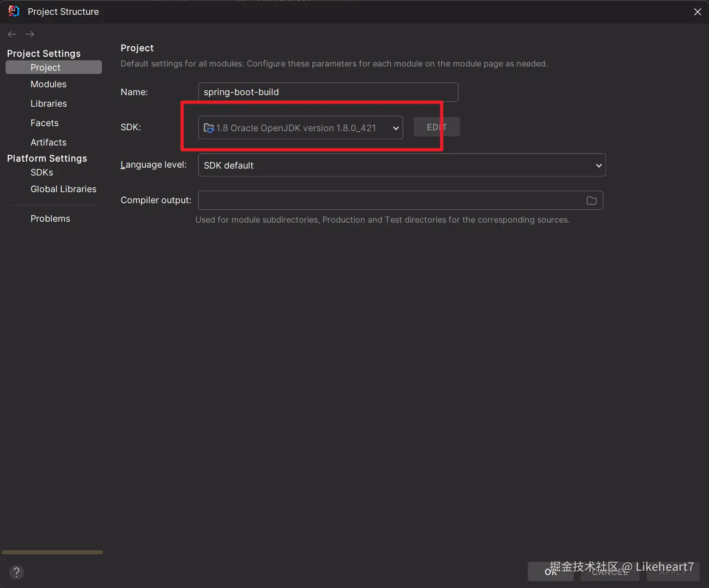This screenshot has width=709, height=588.
Task: Open the Artifacts settings page
Action: pyautogui.click(x=48, y=142)
